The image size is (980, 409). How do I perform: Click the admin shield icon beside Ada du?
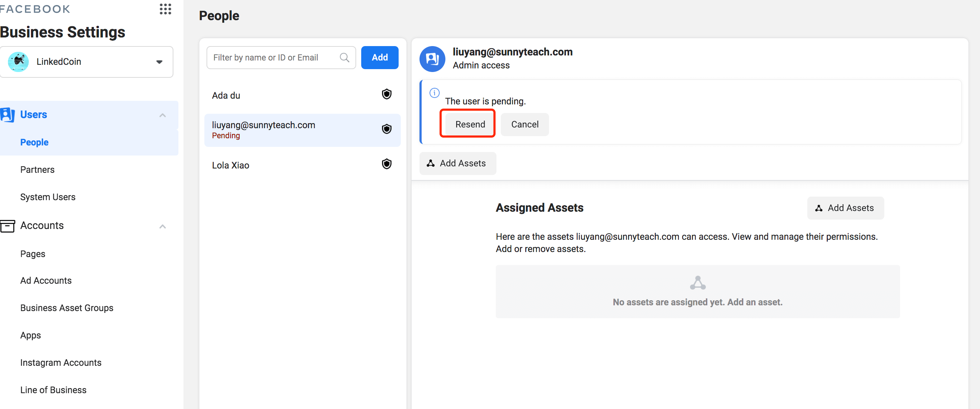(386, 94)
